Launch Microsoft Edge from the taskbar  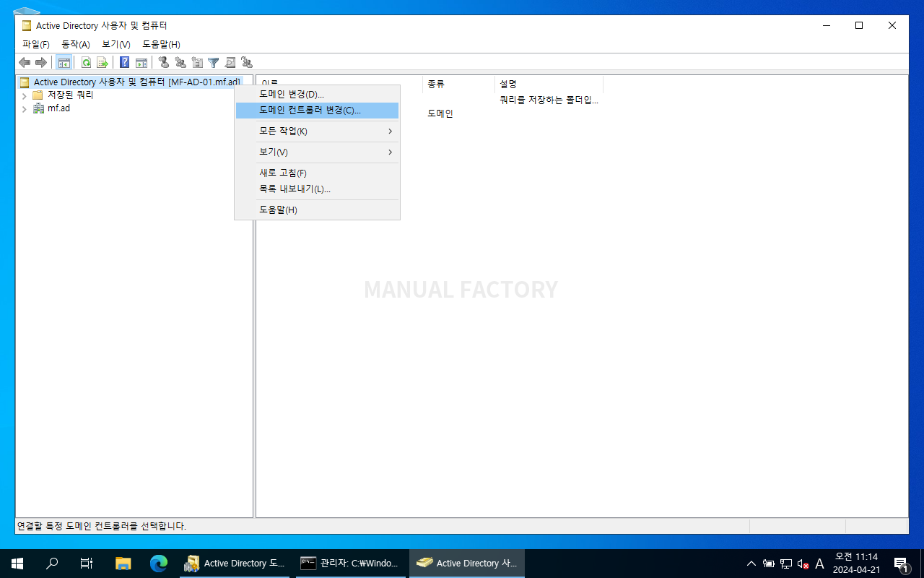(158, 564)
